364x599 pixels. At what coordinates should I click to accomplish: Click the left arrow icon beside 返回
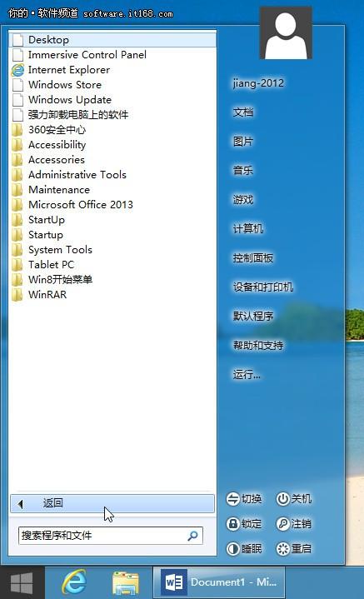[21, 504]
